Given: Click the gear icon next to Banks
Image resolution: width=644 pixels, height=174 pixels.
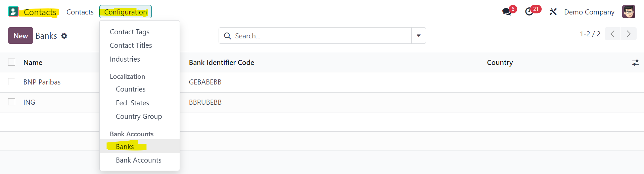Looking at the screenshot, I should click(x=64, y=36).
